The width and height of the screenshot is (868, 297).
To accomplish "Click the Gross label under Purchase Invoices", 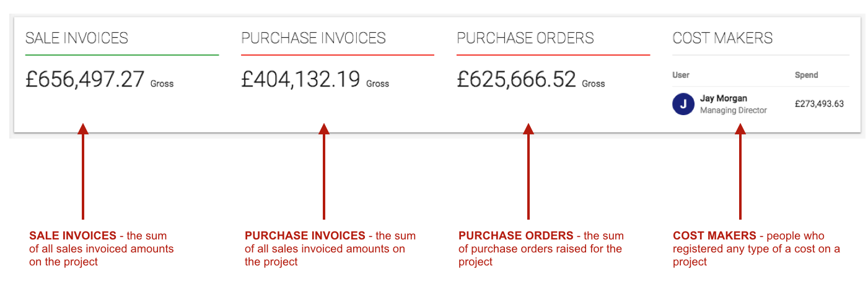I will (x=378, y=84).
